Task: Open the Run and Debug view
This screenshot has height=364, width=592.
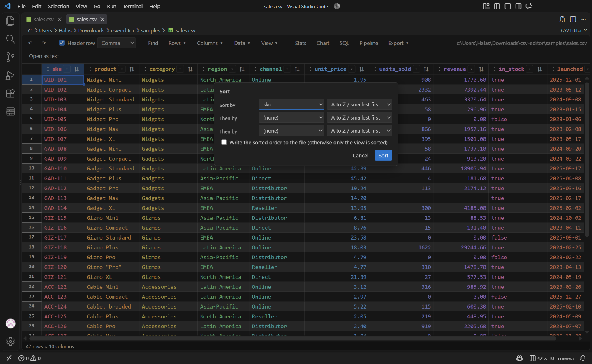Action: (x=10, y=76)
